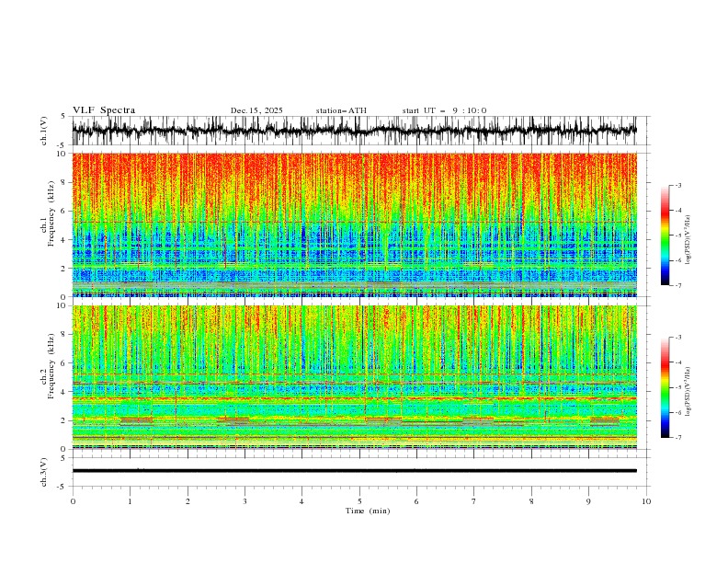Click the ch.2 PSD color scale bar
The height and width of the screenshot is (563, 728).
coord(665,387)
